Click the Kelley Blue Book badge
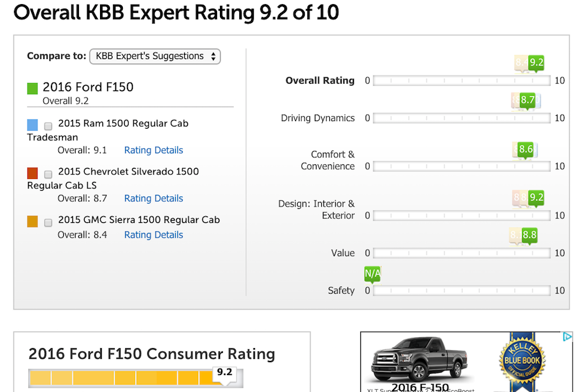Screen dimensions: 585x392 click(x=522, y=360)
